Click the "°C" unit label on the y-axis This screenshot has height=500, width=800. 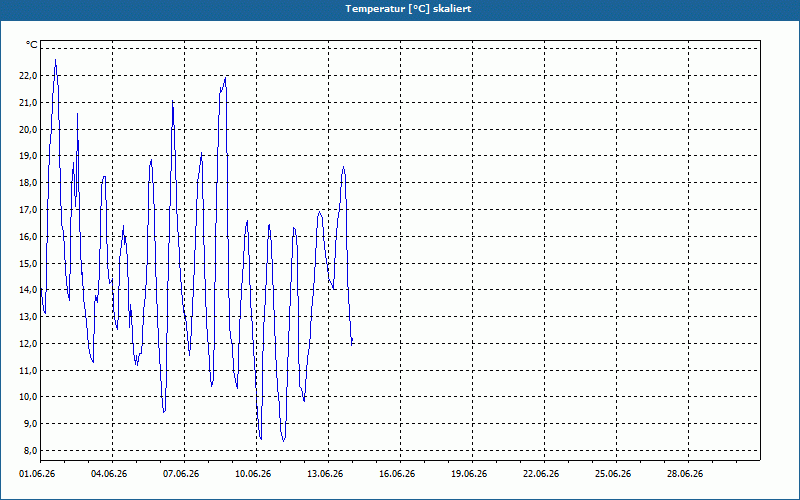(x=31, y=45)
